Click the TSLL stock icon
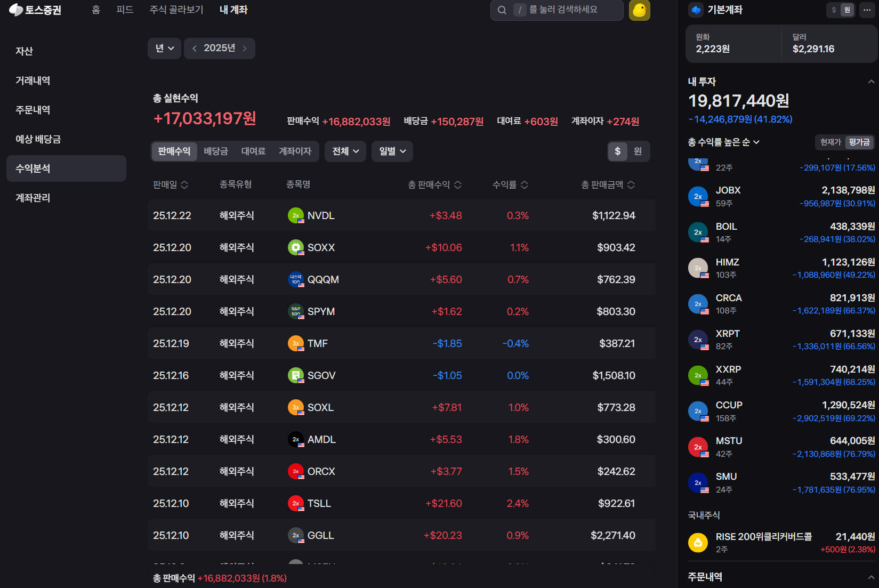 296,503
